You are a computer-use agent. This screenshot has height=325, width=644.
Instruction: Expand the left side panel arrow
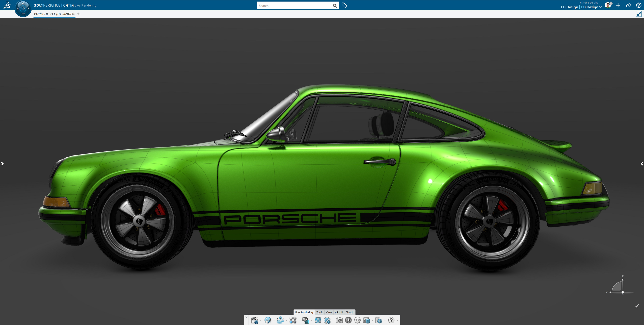[3, 163]
